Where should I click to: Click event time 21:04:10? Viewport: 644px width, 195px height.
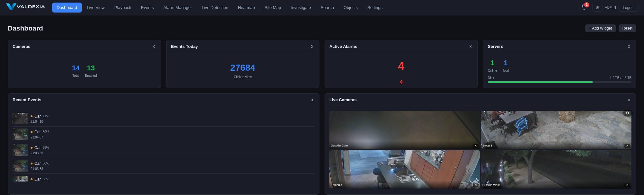(x=37, y=122)
